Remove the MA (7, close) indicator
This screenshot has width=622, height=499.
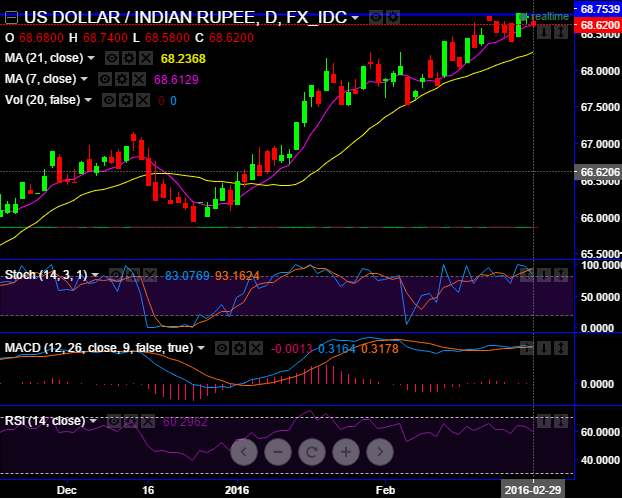click(139, 79)
